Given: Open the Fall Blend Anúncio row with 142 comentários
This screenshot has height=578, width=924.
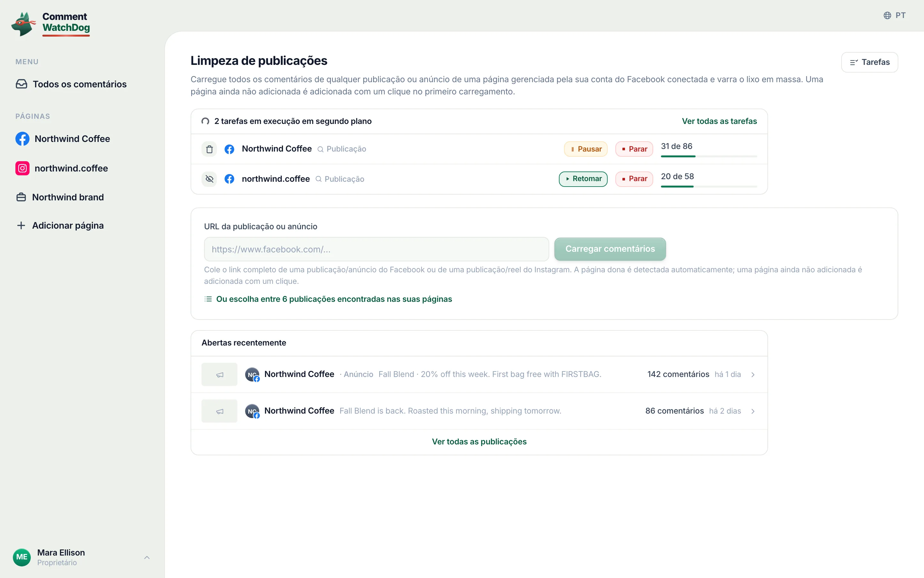Looking at the screenshot, I should [x=479, y=375].
